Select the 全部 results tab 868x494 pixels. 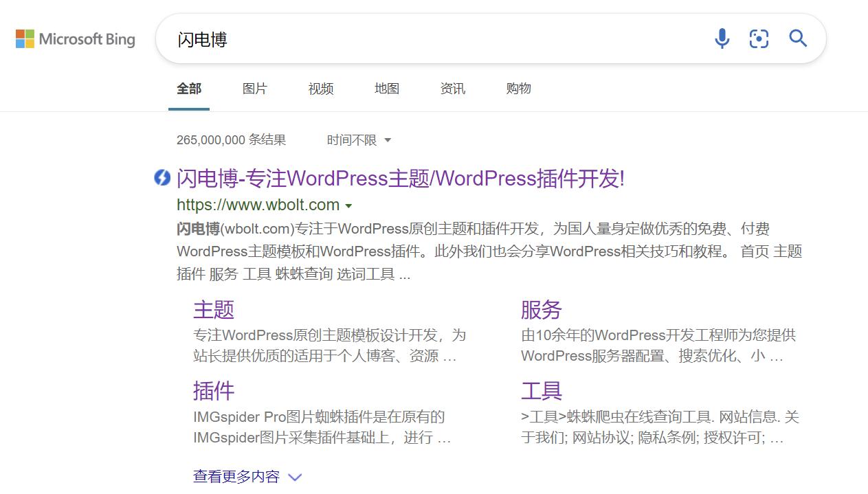189,89
